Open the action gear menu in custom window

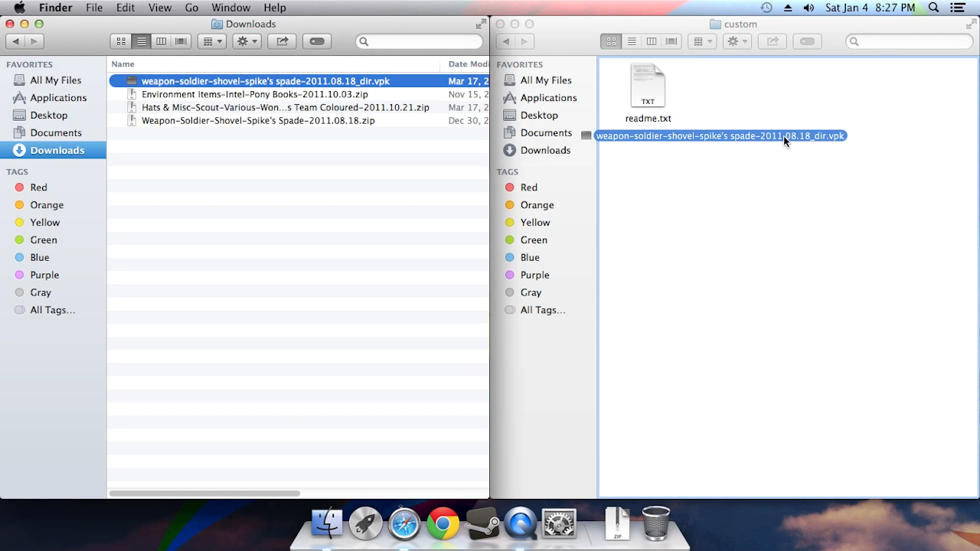(737, 41)
